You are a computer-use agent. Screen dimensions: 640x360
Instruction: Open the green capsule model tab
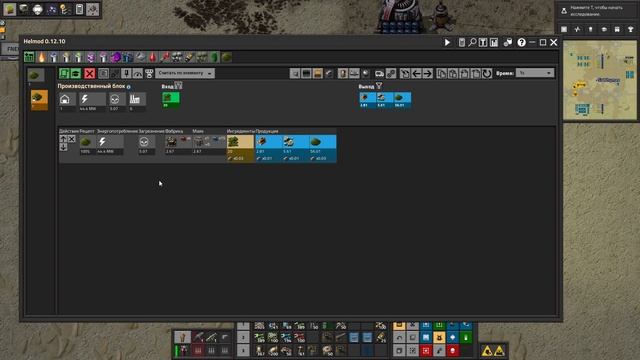point(214,57)
